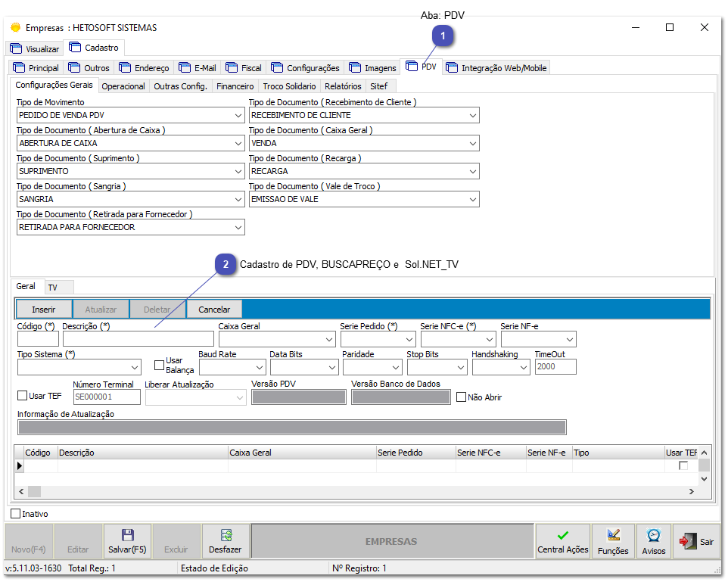Open the Tipo de Movimento dropdown
This screenshot has height=582, width=728.
[x=238, y=115]
